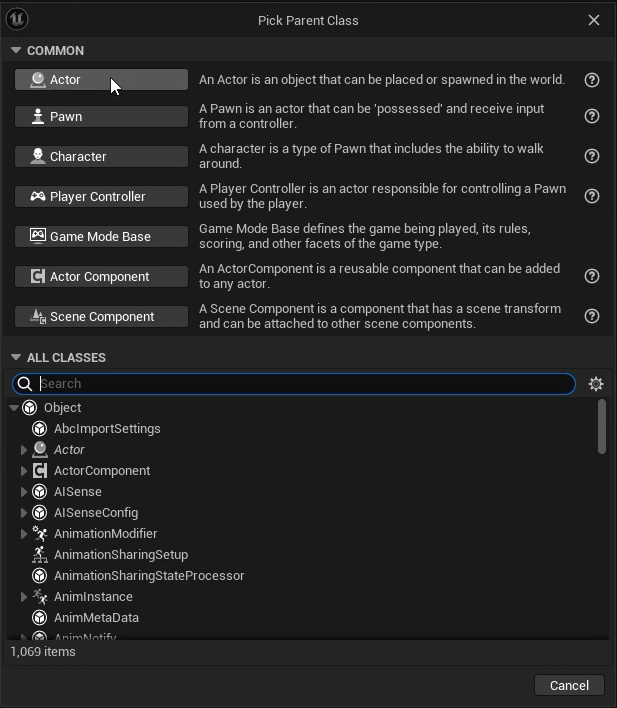Viewport: 617px width, 708px height.
Task: Expand the AISense tree node
Action: coord(24,492)
